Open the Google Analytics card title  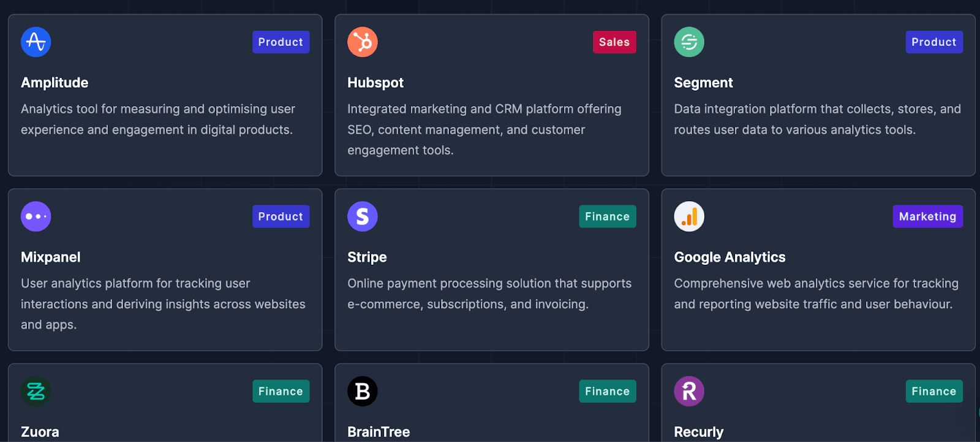coord(729,257)
